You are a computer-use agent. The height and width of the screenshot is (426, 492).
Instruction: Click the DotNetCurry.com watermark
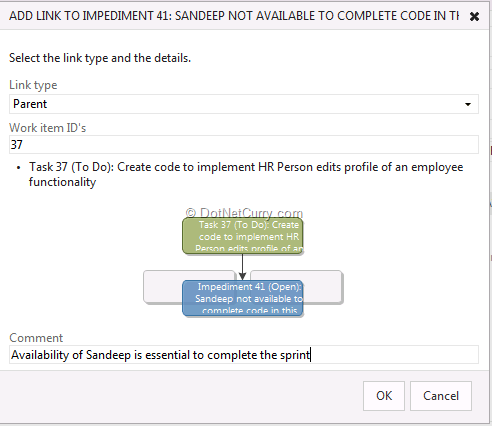pos(244,213)
